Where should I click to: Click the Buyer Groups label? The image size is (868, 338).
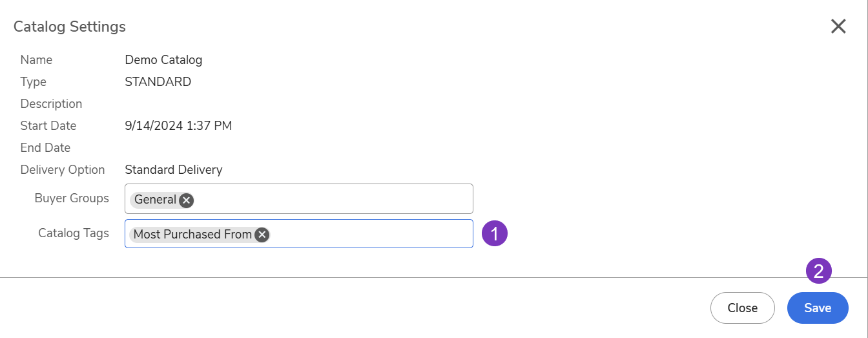[x=72, y=198]
